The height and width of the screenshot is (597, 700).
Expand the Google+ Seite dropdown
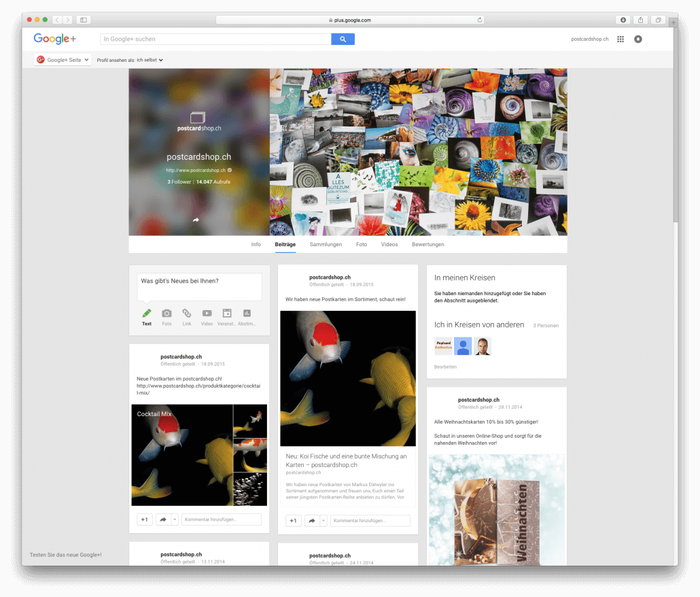[63, 60]
